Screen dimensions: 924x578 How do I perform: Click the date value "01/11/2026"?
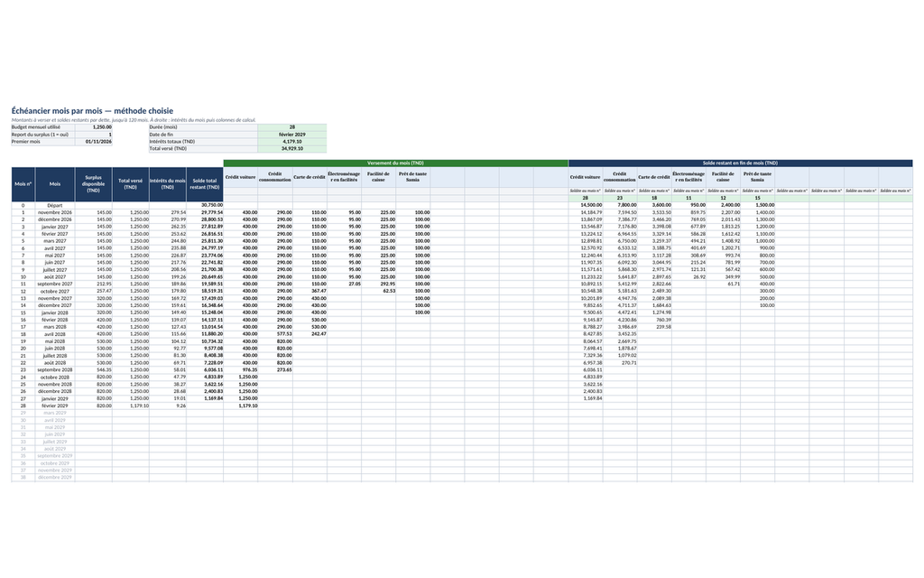98,142
